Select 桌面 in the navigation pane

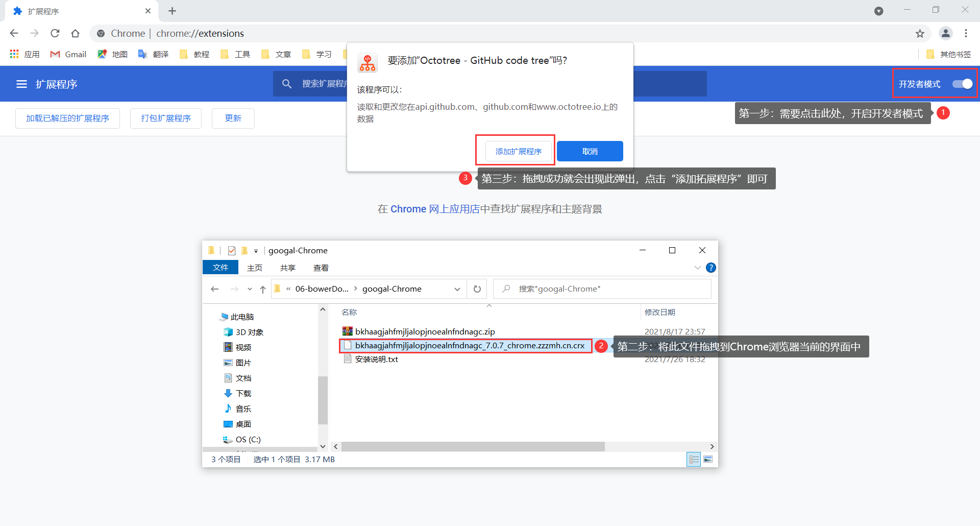tap(238, 424)
